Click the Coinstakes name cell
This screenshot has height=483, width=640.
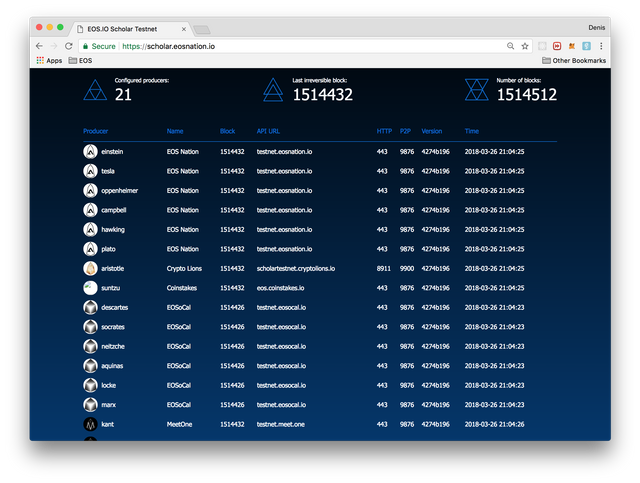tap(182, 288)
